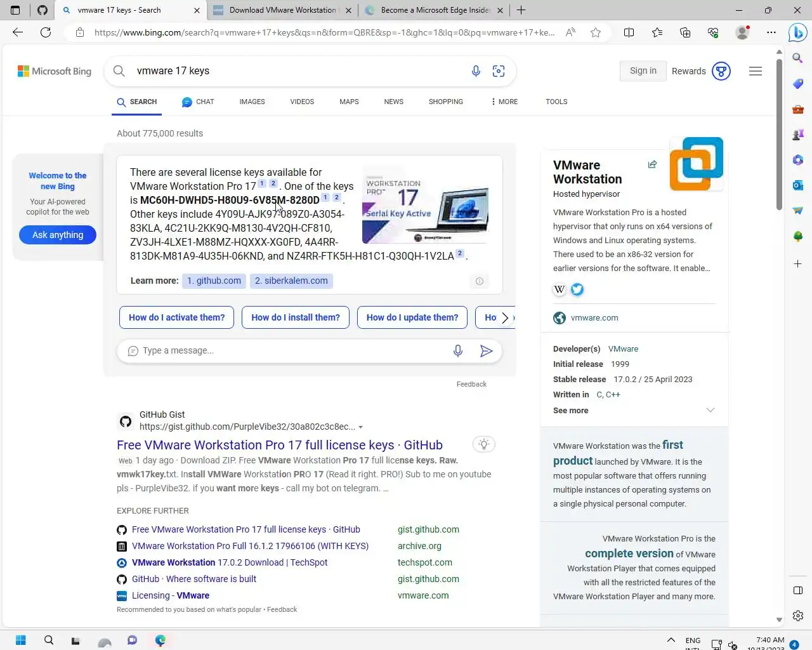Open the Favorites list icon
Image resolution: width=812 pixels, height=650 pixels.
657,32
